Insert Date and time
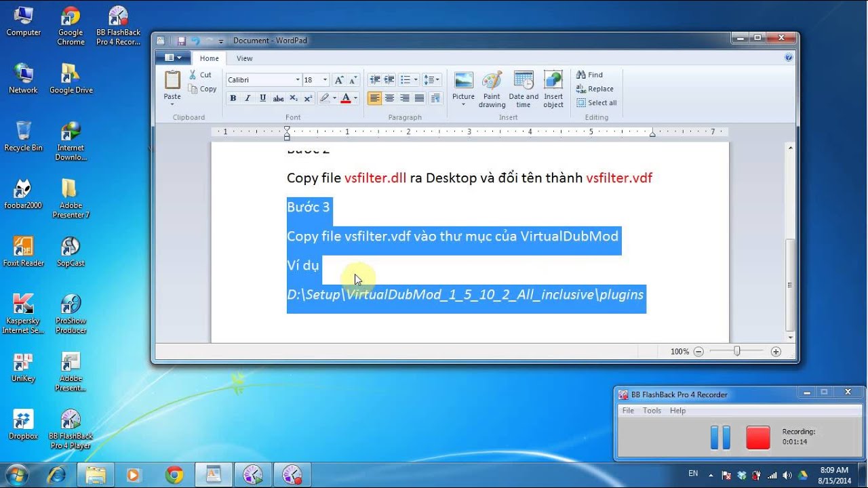868x488 pixels. (524, 88)
